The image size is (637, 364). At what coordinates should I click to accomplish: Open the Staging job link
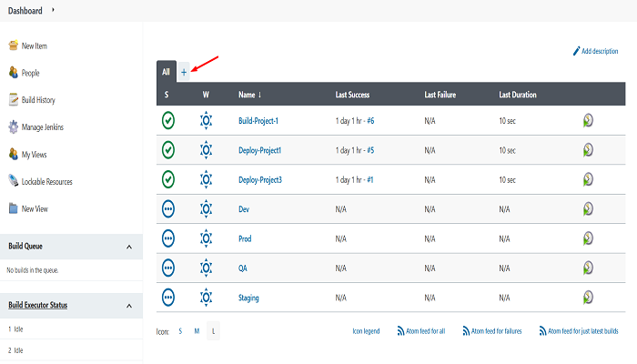248,298
